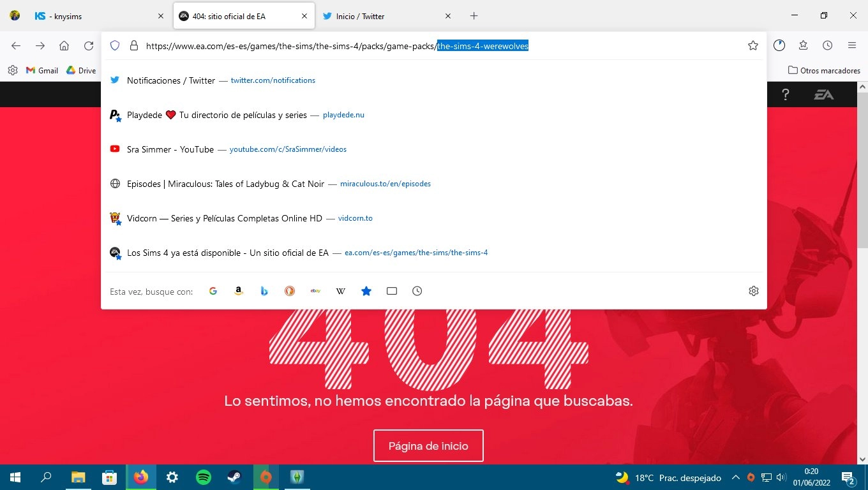The height and width of the screenshot is (490, 868).
Task: Search with Amazon icon in urlbar
Action: coord(239,291)
